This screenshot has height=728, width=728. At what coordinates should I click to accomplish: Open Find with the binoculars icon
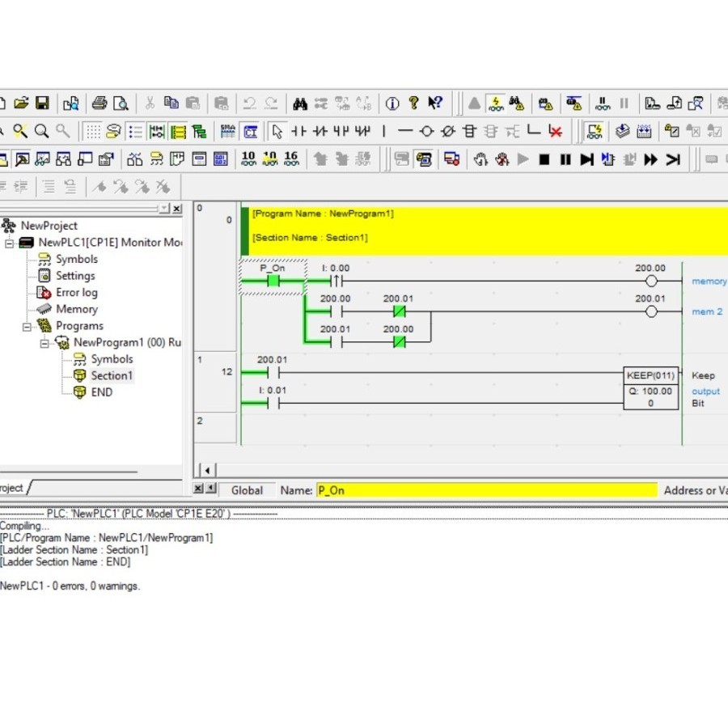point(299,104)
